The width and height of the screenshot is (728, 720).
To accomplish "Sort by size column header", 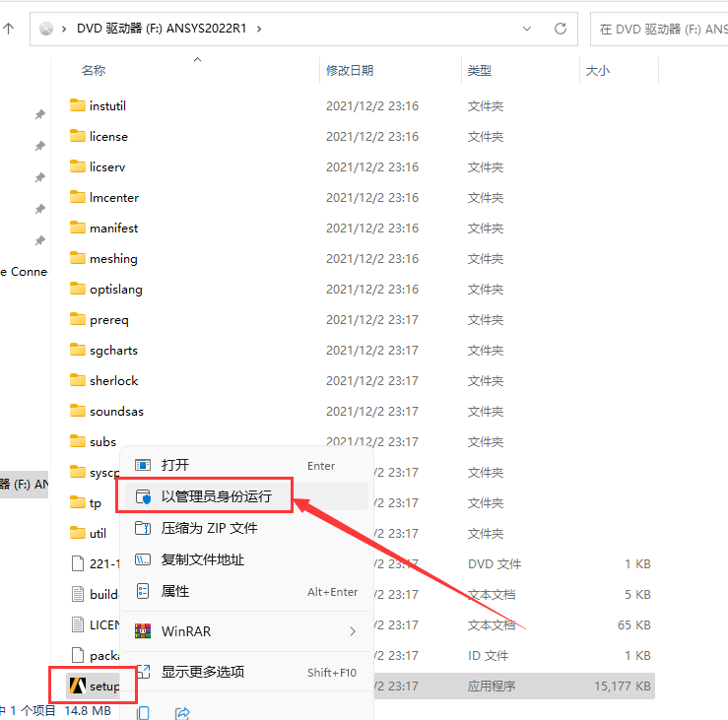I will coord(598,71).
